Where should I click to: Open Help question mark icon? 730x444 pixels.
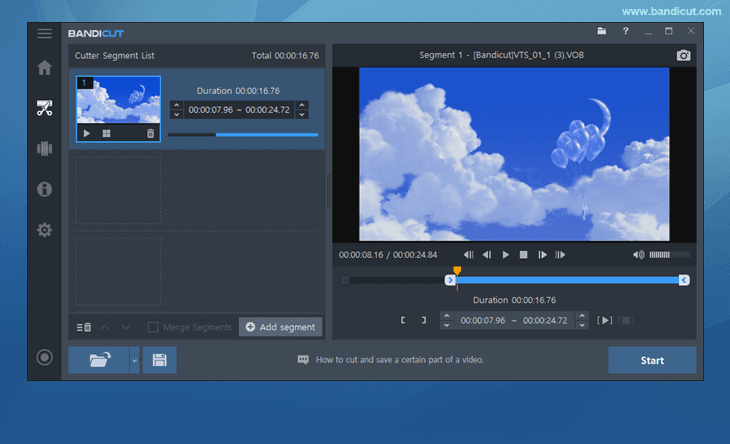625,31
